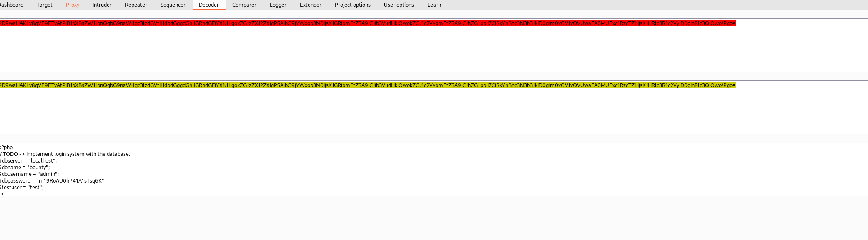Place cursor on the $dbpassword line
Image resolution: width=868 pixels, height=240 pixels.
coord(53,181)
